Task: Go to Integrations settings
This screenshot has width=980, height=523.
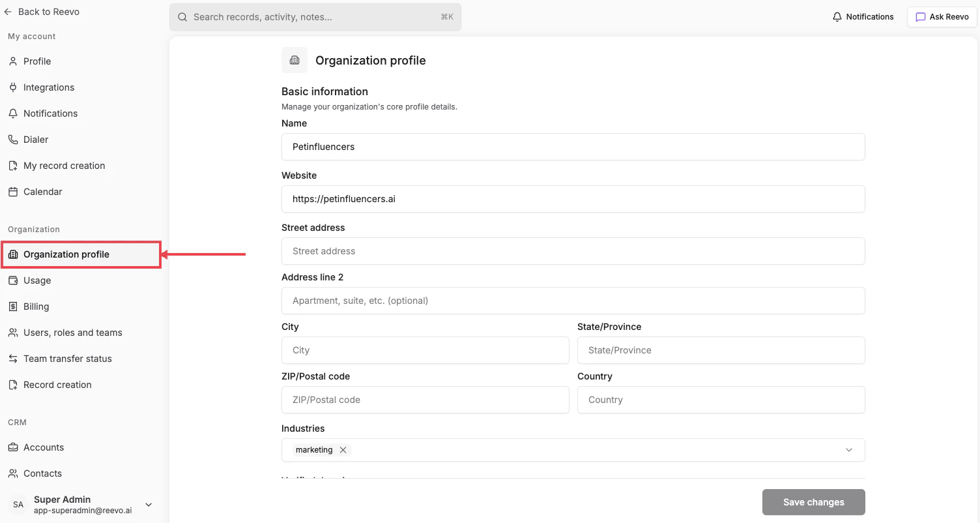Action: (82, 87)
